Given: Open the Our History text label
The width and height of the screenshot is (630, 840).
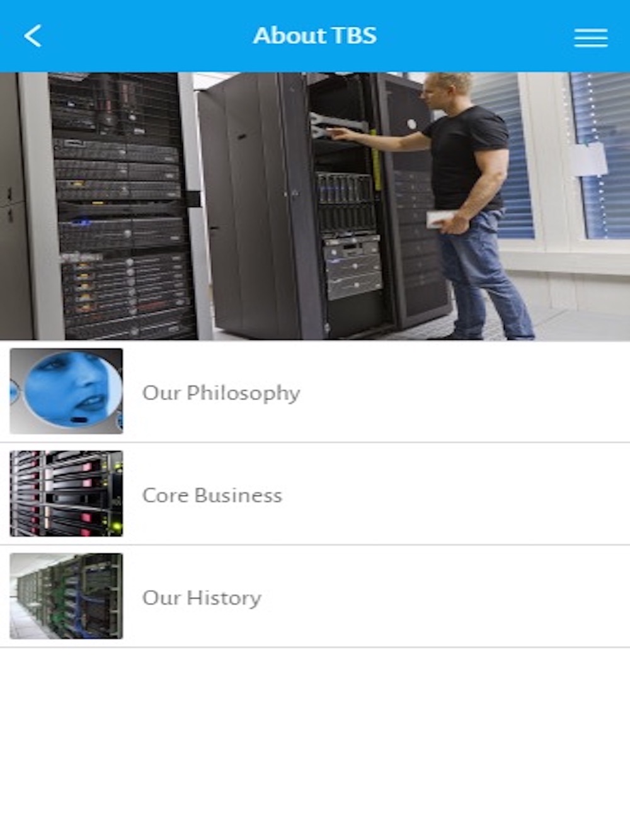Looking at the screenshot, I should (x=202, y=598).
